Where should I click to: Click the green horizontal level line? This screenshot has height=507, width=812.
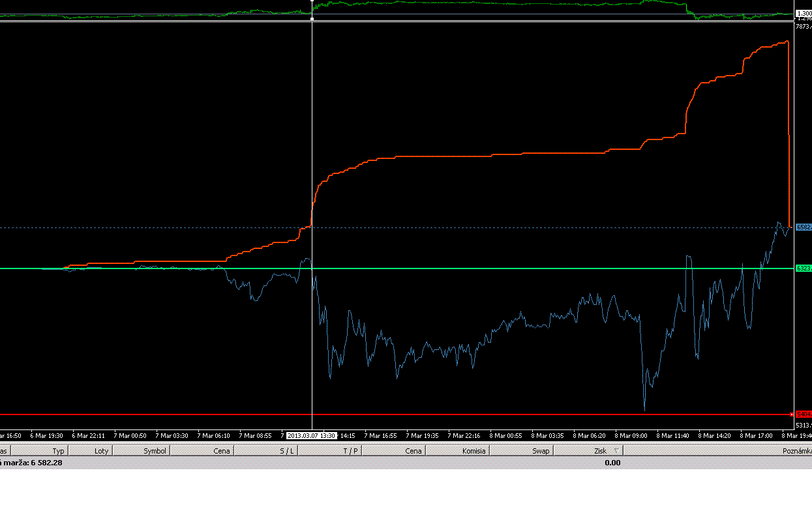[x=396, y=268]
